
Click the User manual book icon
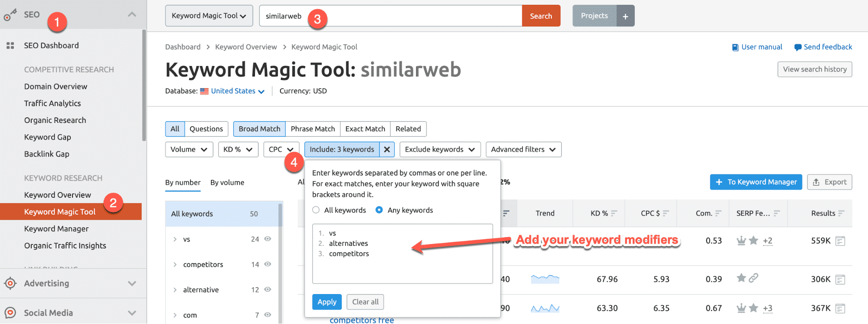click(735, 47)
